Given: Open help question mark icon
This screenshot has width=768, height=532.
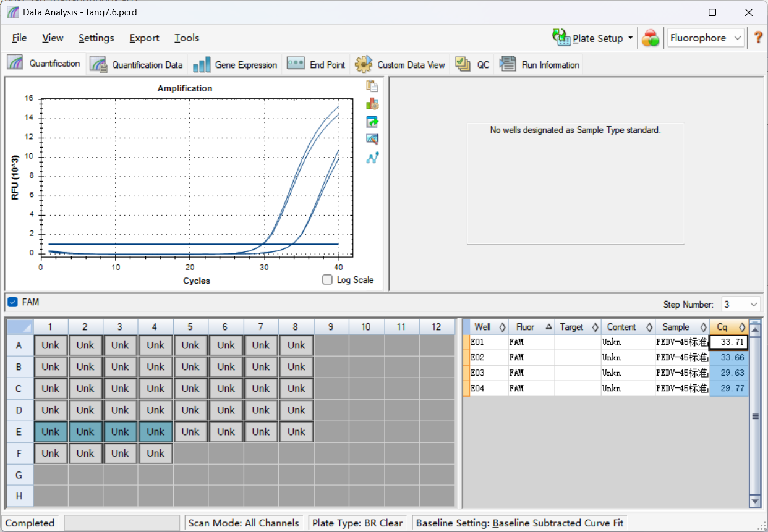Looking at the screenshot, I should tap(758, 38).
